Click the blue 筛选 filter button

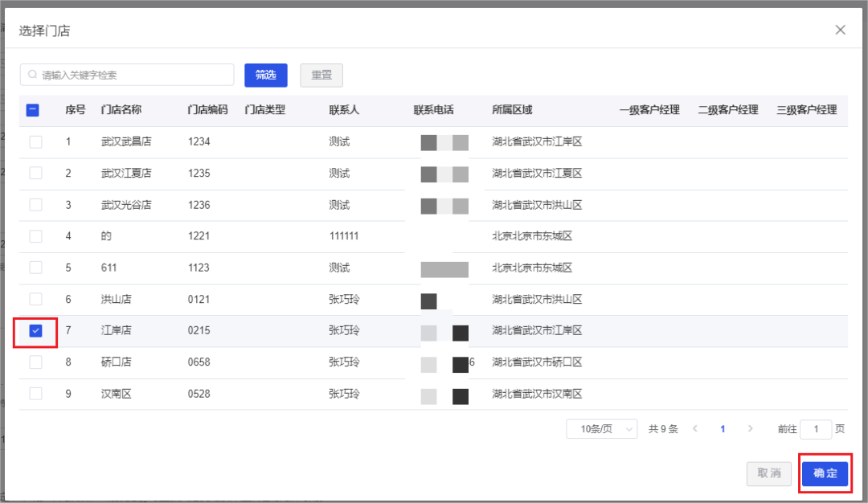(x=266, y=74)
